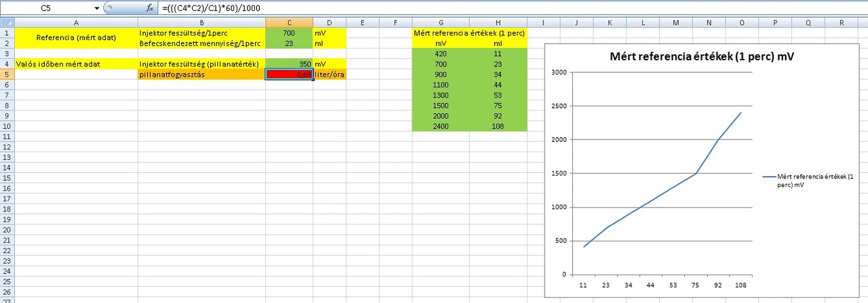Click the Name Box showing C5
This screenshot has height=303, width=868.
coord(46,7)
